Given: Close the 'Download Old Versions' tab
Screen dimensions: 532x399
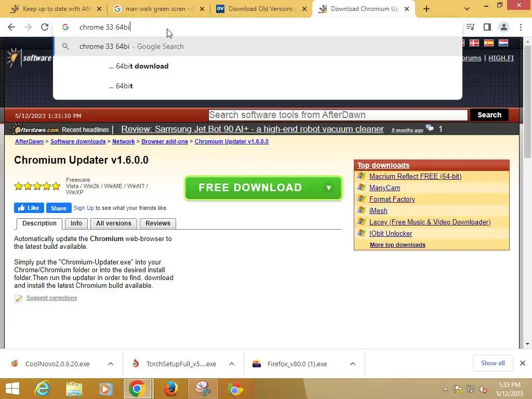Looking at the screenshot, I should click(304, 9).
